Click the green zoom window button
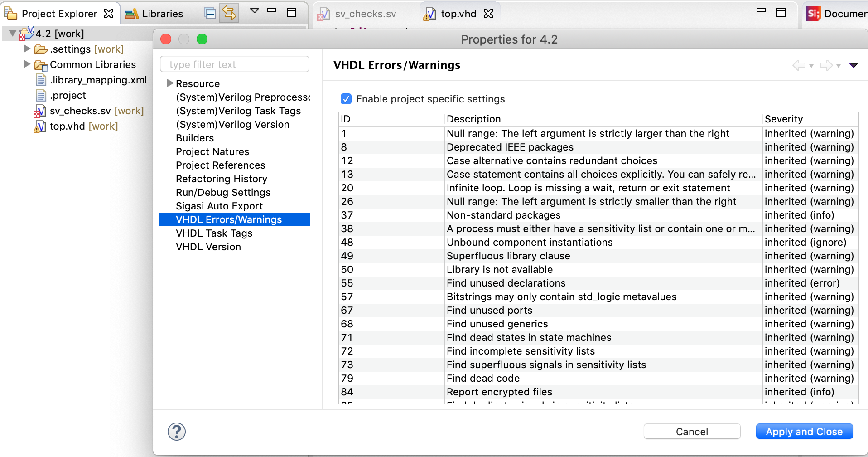This screenshot has height=457, width=868. pyautogui.click(x=202, y=39)
